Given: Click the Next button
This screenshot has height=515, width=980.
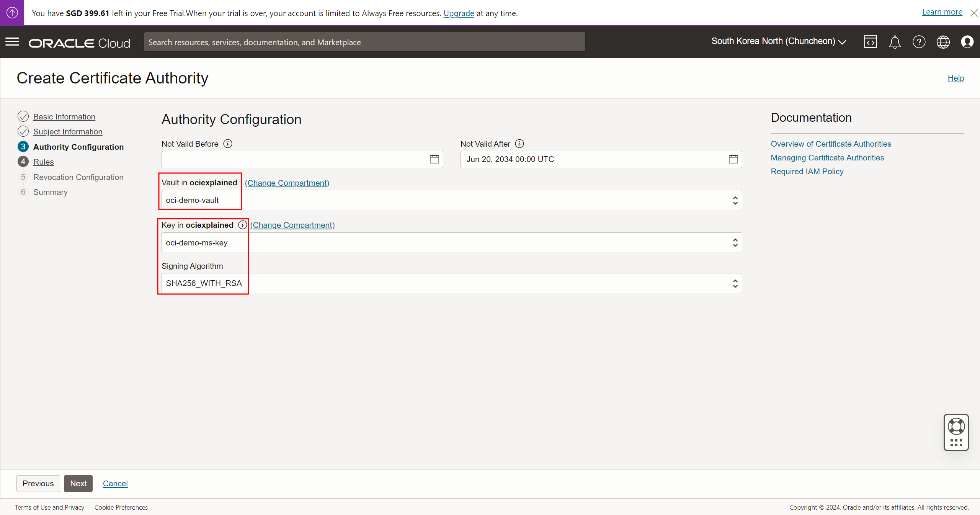Looking at the screenshot, I should tap(78, 484).
